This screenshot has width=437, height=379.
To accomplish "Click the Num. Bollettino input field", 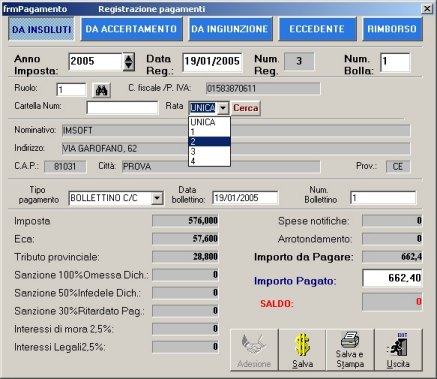I will [x=383, y=198].
